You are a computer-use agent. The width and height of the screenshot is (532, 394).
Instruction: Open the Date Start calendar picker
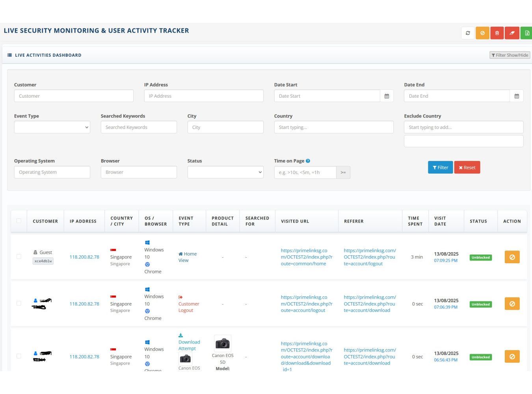(387, 96)
